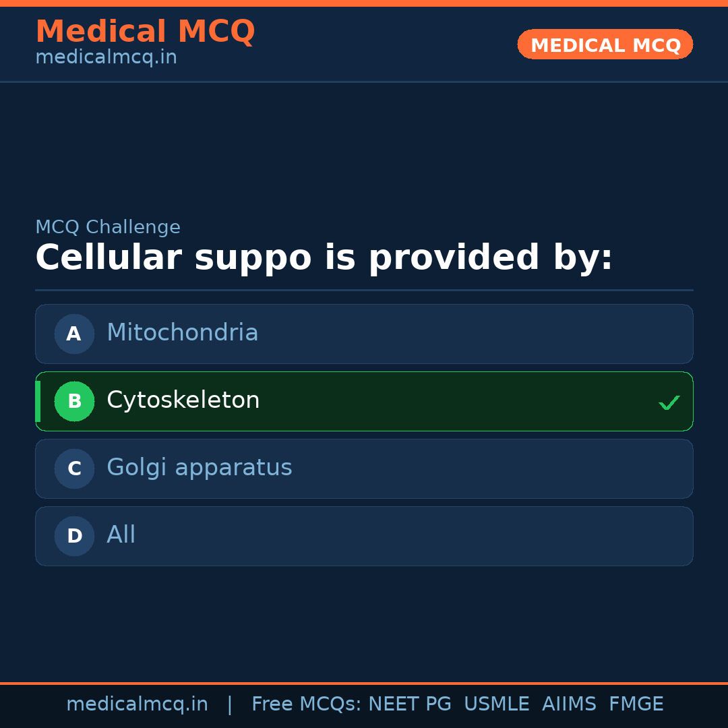Click the circular A option badge

pyautogui.click(x=74, y=334)
